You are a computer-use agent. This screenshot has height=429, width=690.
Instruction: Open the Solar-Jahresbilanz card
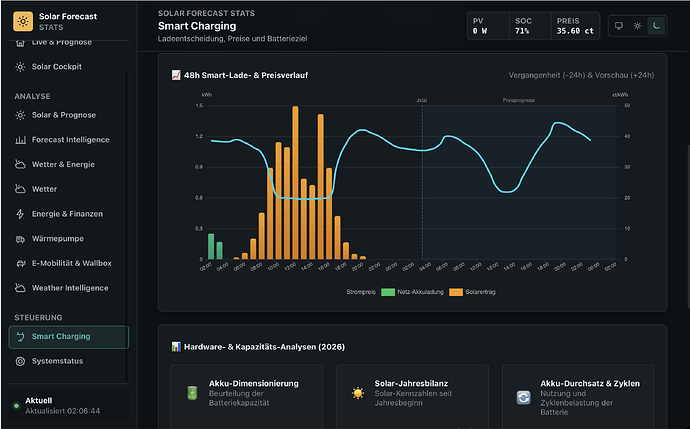[412, 396]
